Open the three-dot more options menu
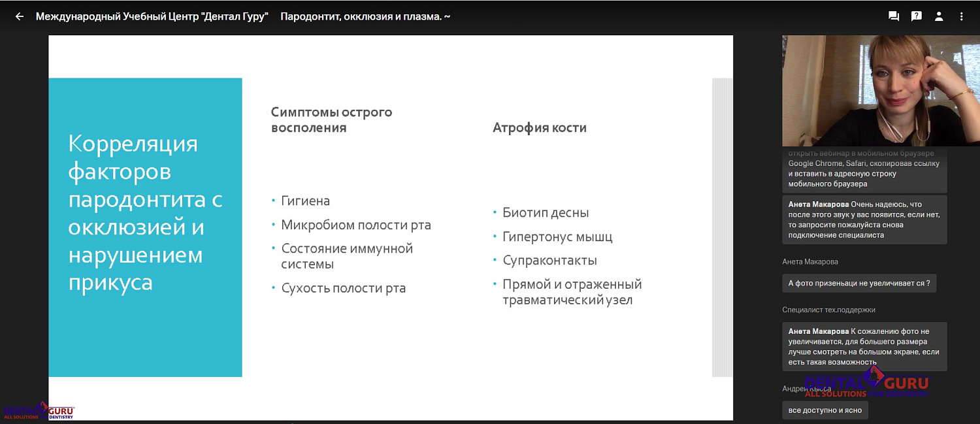The height and width of the screenshot is (424, 980). click(x=961, y=16)
